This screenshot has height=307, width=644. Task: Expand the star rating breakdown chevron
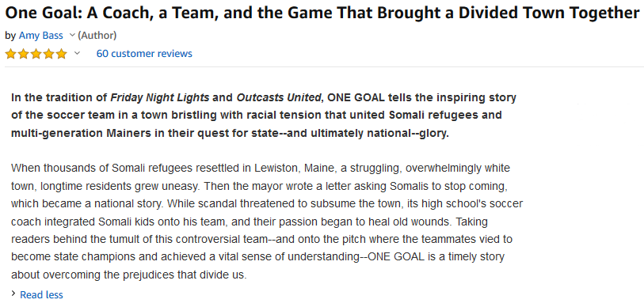tap(77, 53)
